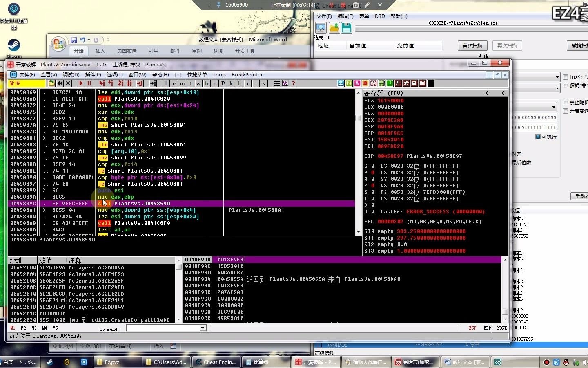Open patches (P) button
Image resolution: width=588 pixels, height=368 pixels.
[223, 83]
